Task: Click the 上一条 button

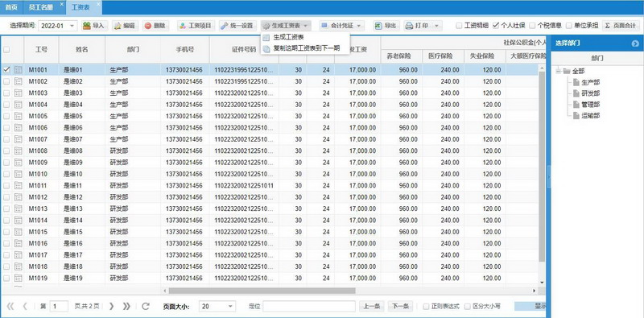Action: 371,306
